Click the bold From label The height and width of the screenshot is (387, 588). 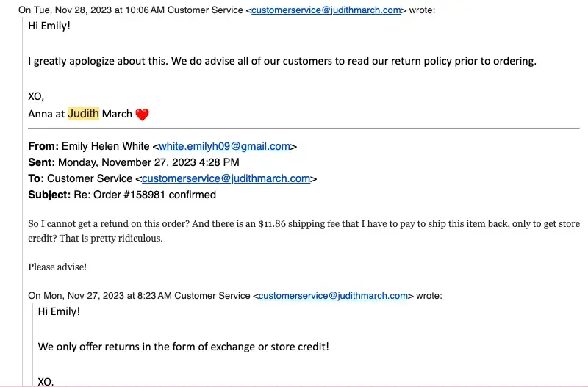point(43,146)
